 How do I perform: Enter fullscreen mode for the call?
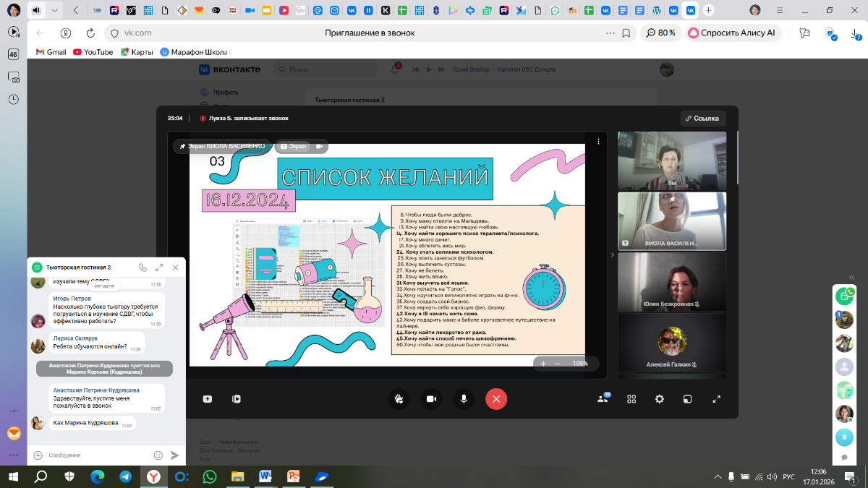(x=717, y=398)
